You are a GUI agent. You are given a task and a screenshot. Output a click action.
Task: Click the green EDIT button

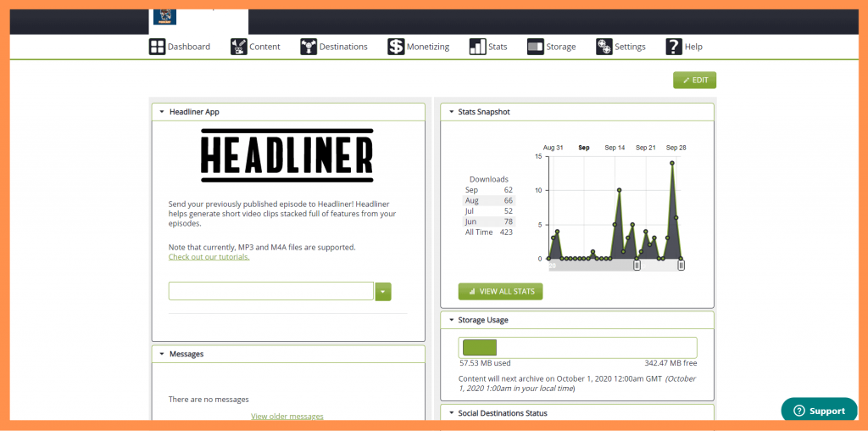pos(695,81)
